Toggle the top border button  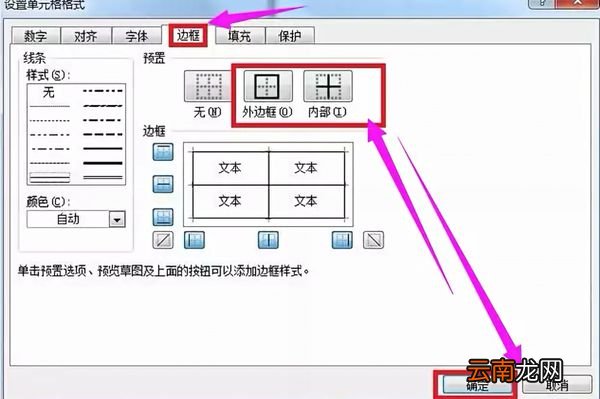tap(163, 152)
